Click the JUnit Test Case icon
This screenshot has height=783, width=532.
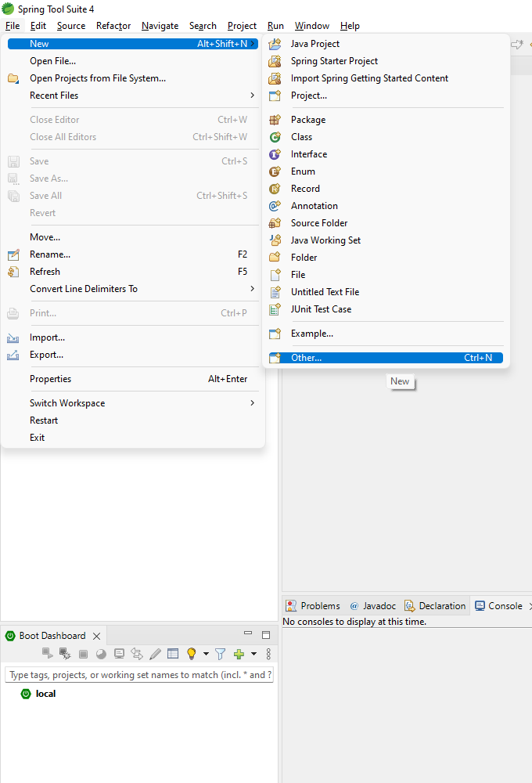pos(275,309)
